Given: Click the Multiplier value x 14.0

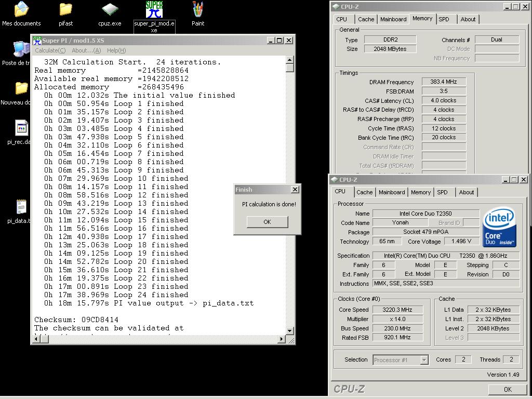Looking at the screenshot, I should point(397,320).
